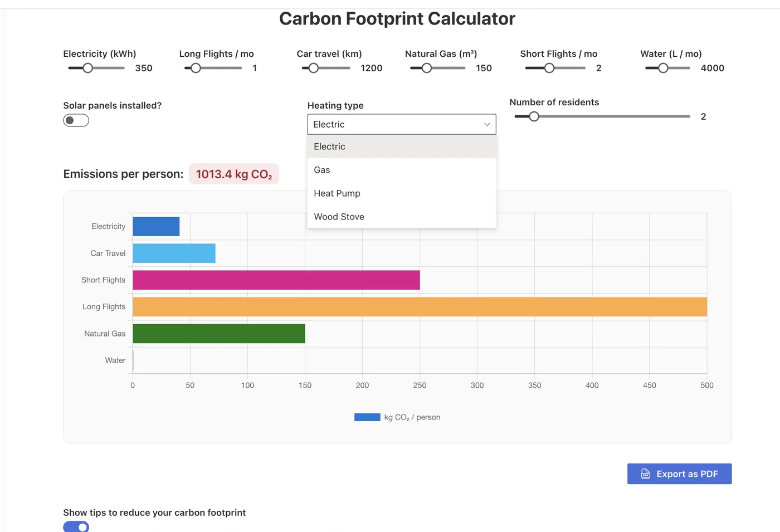Image resolution: width=780 pixels, height=532 pixels.
Task: Click the dark blue Electricity bar
Action: click(x=156, y=227)
